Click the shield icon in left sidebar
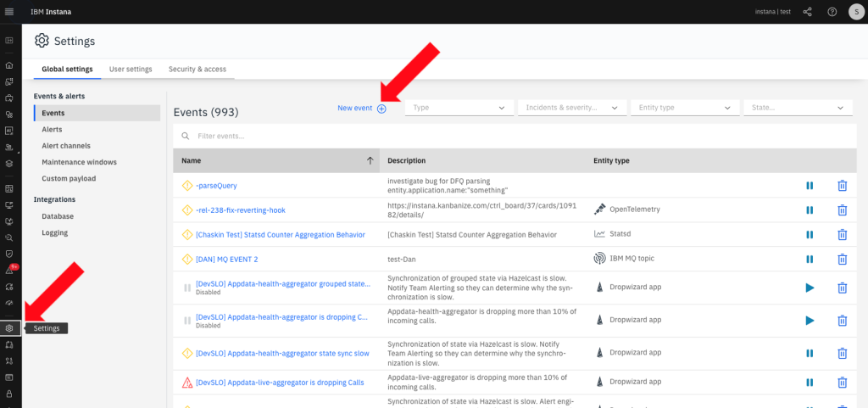Image resolution: width=868 pixels, height=408 pixels. [8, 254]
